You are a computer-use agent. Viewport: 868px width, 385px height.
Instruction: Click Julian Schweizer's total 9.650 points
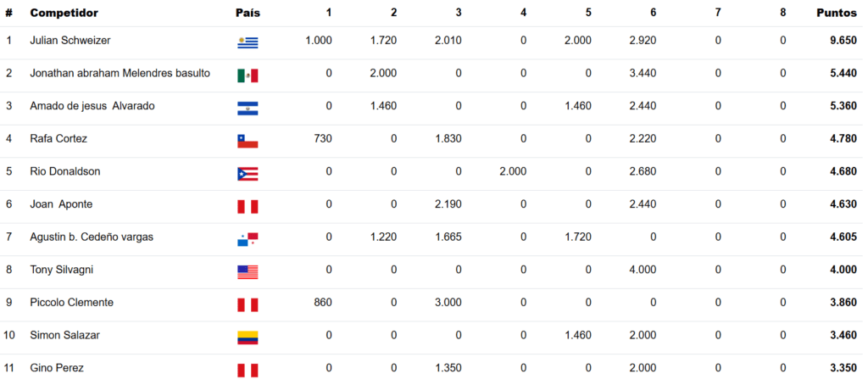click(x=843, y=40)
